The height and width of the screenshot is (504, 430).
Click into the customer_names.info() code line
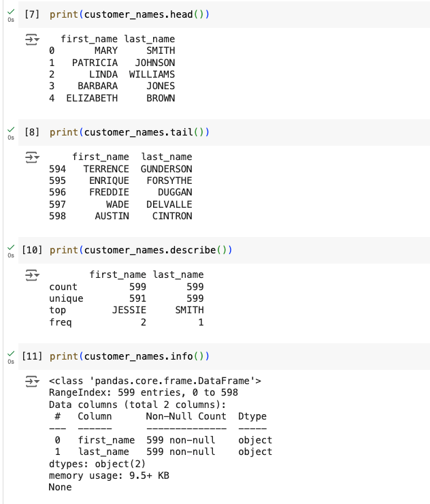click(x=129, y=356)
